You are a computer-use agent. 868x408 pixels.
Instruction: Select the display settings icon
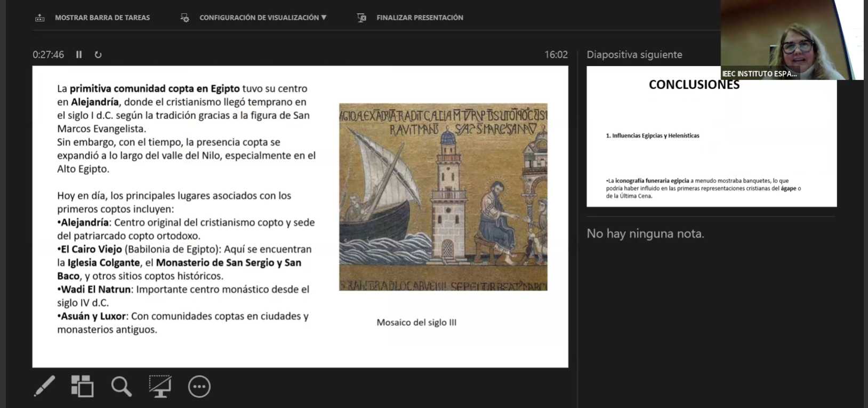coord(185,18)
